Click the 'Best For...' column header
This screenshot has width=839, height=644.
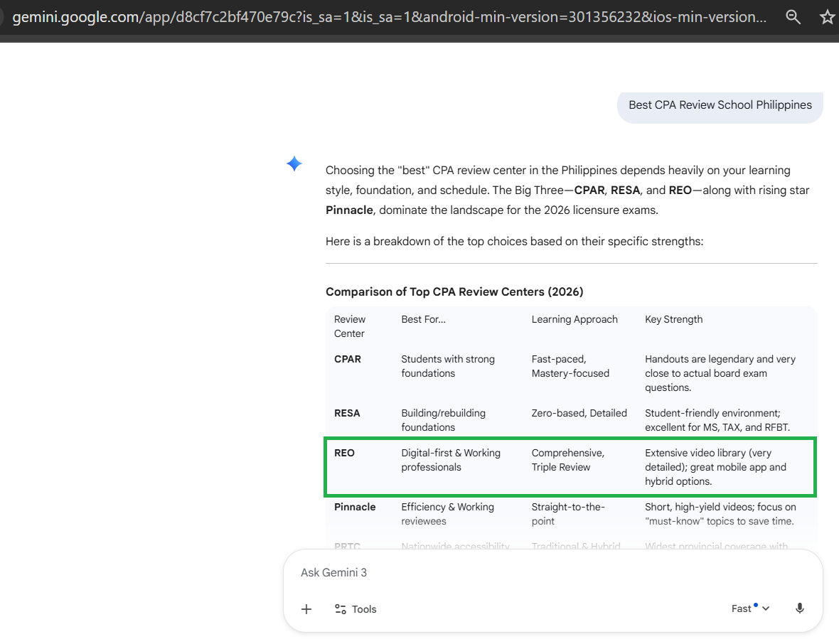[x=423, y=319]
